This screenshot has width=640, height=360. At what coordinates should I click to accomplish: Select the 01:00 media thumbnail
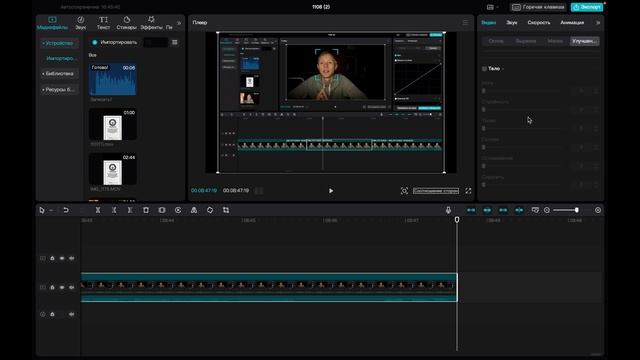(x=113, y=124)
